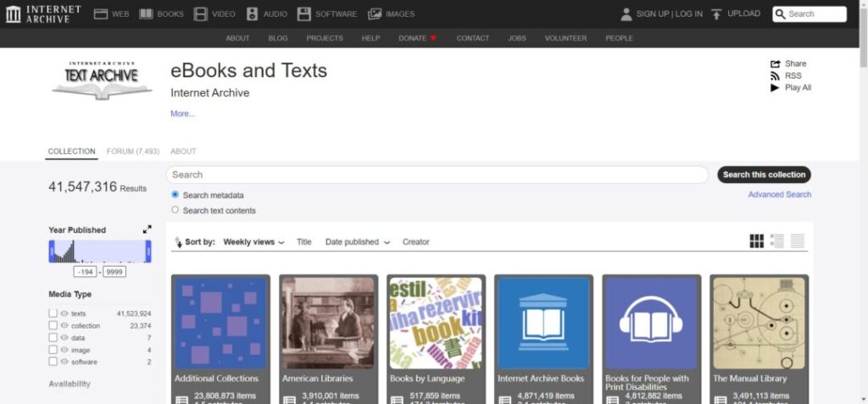Click the user profile icon
The height and width of the screenshot is (404, 868).
[x=626, y=14]
